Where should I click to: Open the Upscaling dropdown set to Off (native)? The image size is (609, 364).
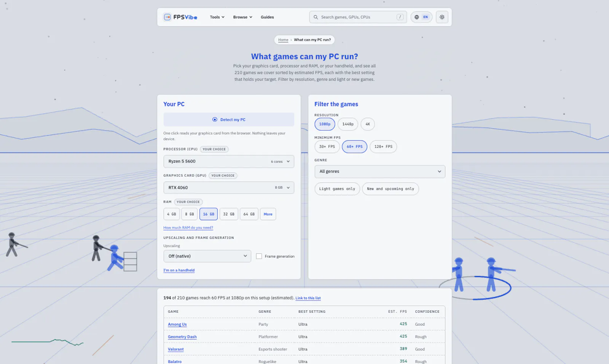(x=207, y=256)
